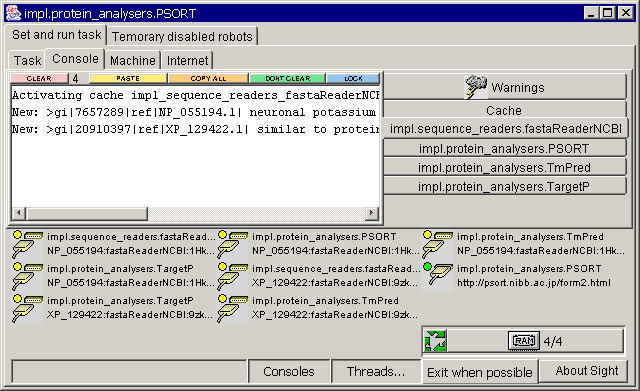
Task: Click TargetP XP_129422 thread plug icon
Action: click(27, 309)
